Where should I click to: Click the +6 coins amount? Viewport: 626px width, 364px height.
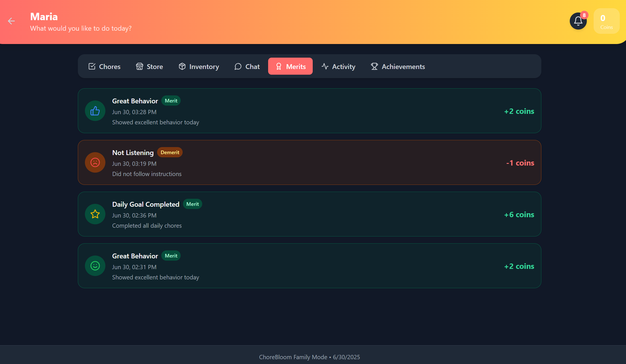(519, 215)
